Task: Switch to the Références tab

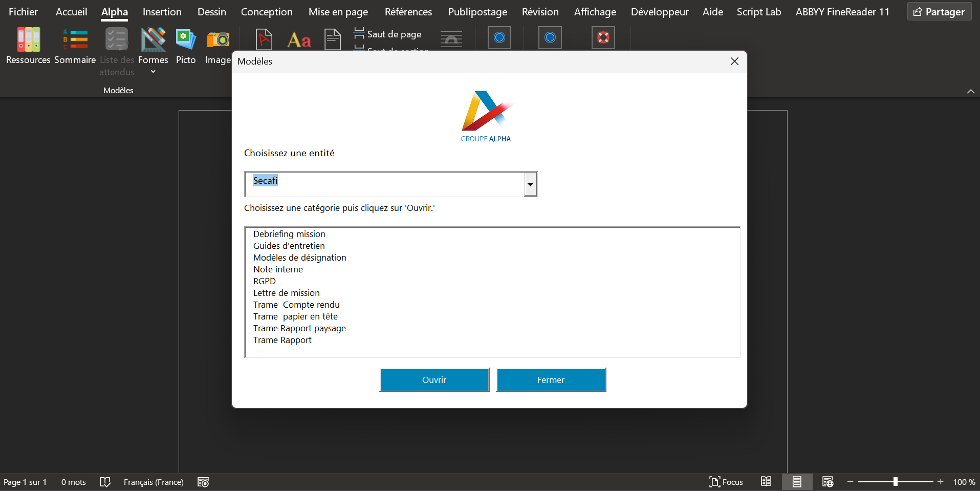Action: click(x=408, y=12)
